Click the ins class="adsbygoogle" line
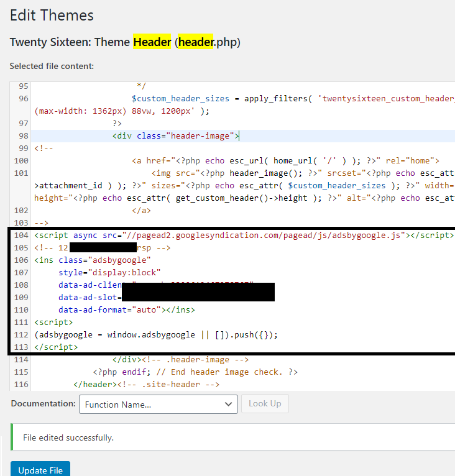This screenshot has height=476, width=455. (x=93, y=260)
